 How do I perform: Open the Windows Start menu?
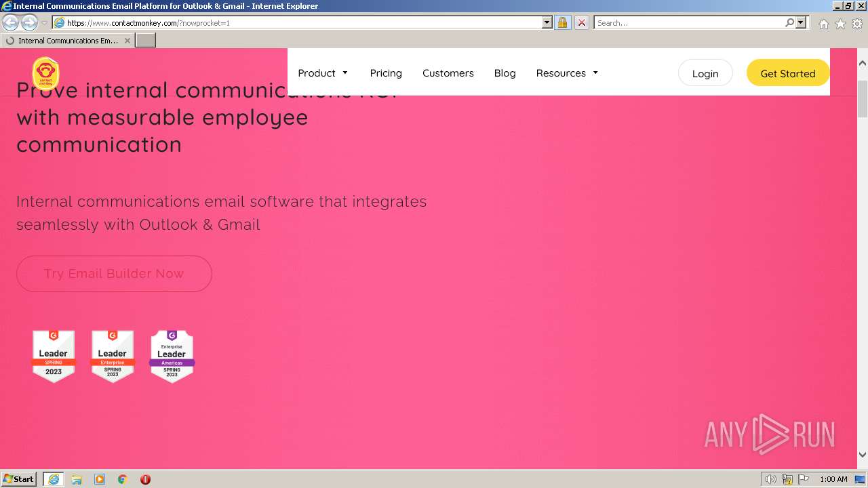coord(19,479)
